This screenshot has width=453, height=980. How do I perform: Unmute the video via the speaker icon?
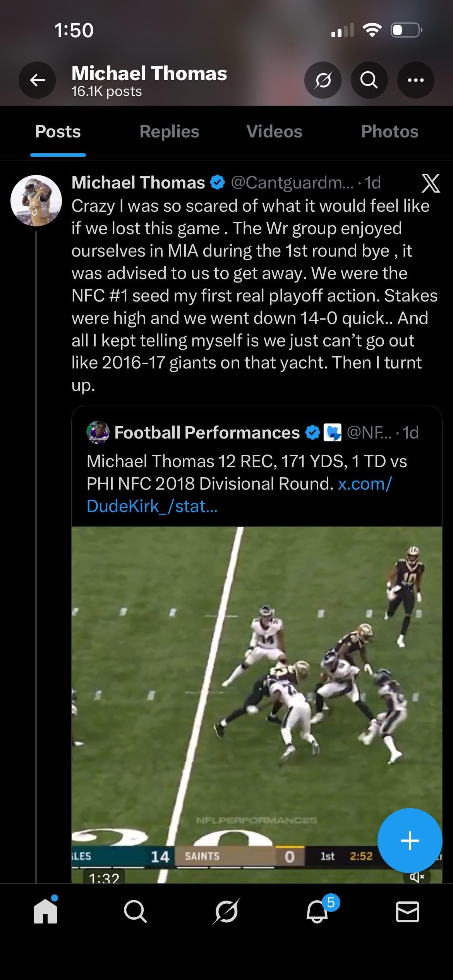point(417,876)
